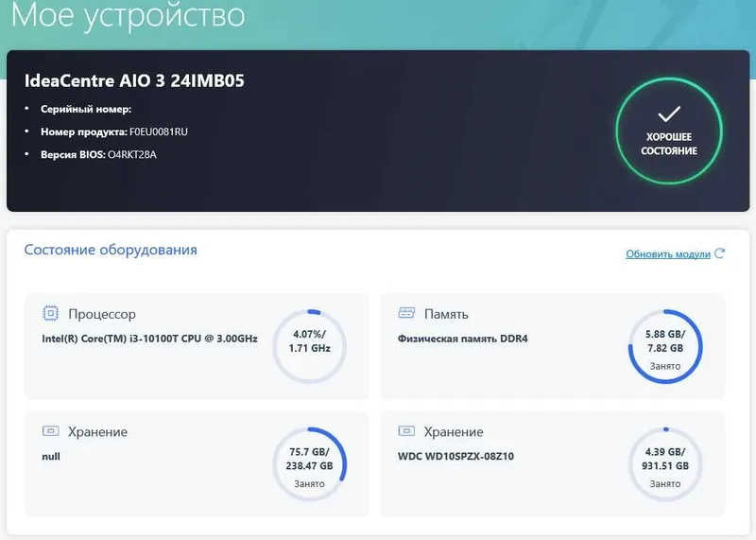Click the Физическая память DDR4 label
The image size is (756, 540).
462,339
